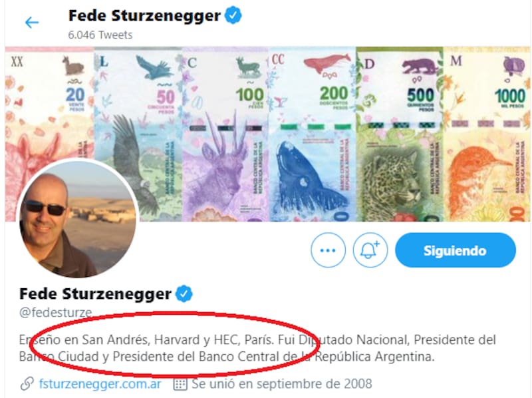Click the 6.046 Tweets count
532x398 pixels.
click(x=100, y=35)
